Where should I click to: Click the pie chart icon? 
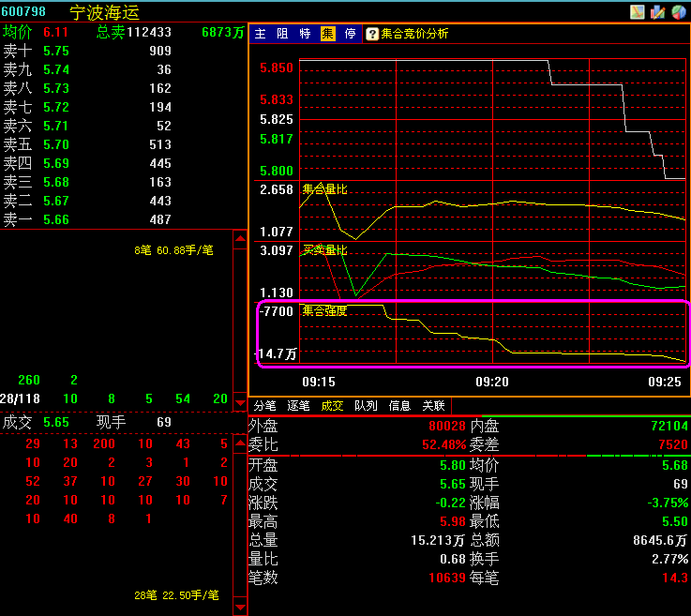pyautogui.click(x=679, y=11)
